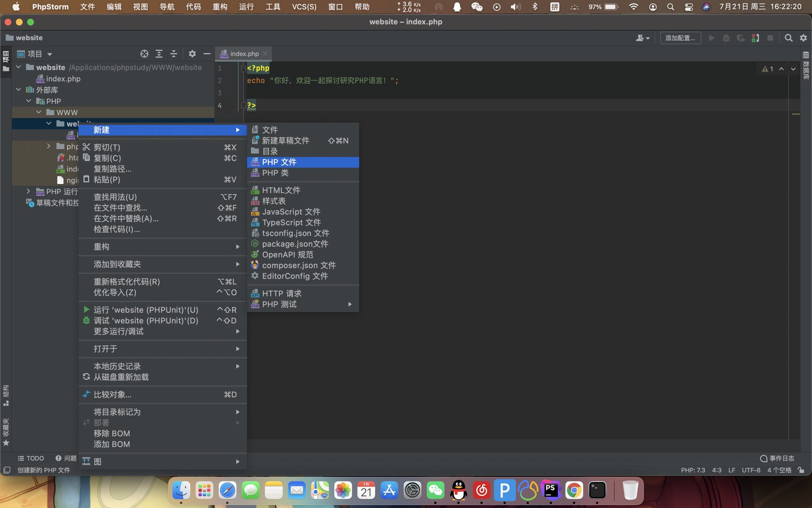812x508 pixels.
Task: Open the user account icon dropdown
Action: (x=642, y=38)
